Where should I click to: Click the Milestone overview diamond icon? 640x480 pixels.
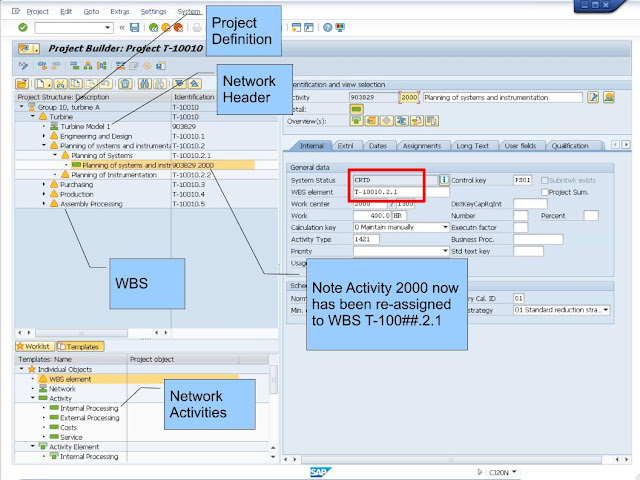point(387,121)
